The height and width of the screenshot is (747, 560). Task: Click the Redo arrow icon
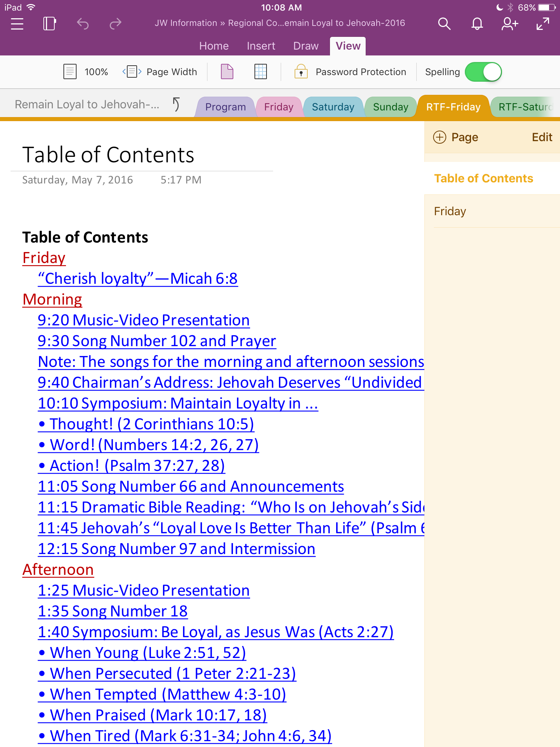pyautogui.click(x=115, y=24)
